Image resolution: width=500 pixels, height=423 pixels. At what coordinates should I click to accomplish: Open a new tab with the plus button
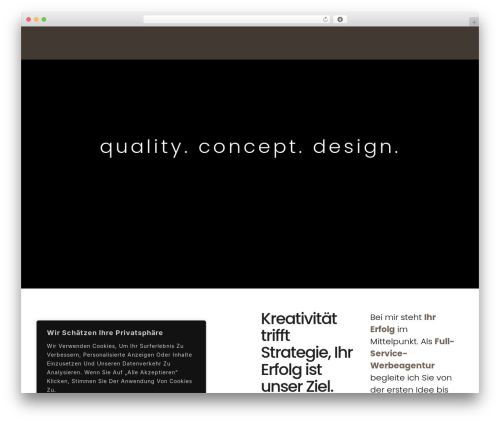pyautogui.click(x=474, y=22)
